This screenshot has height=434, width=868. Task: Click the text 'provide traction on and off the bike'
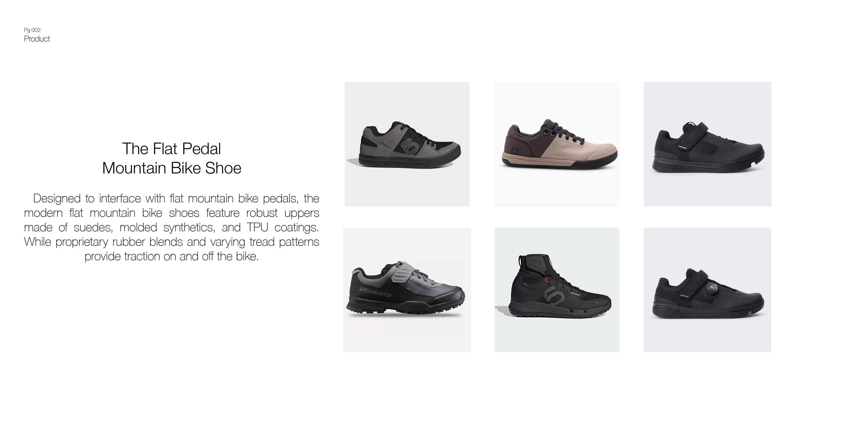(x=172, y=256)
